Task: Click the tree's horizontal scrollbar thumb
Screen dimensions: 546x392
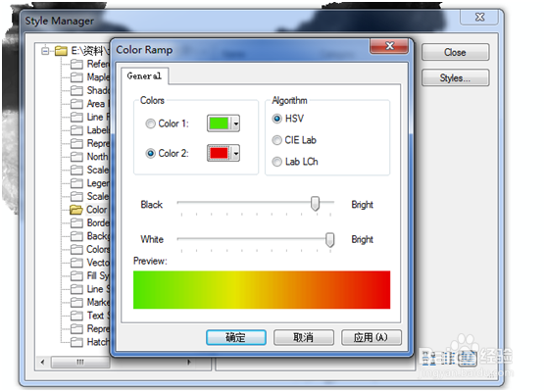Action: [80, 362]
